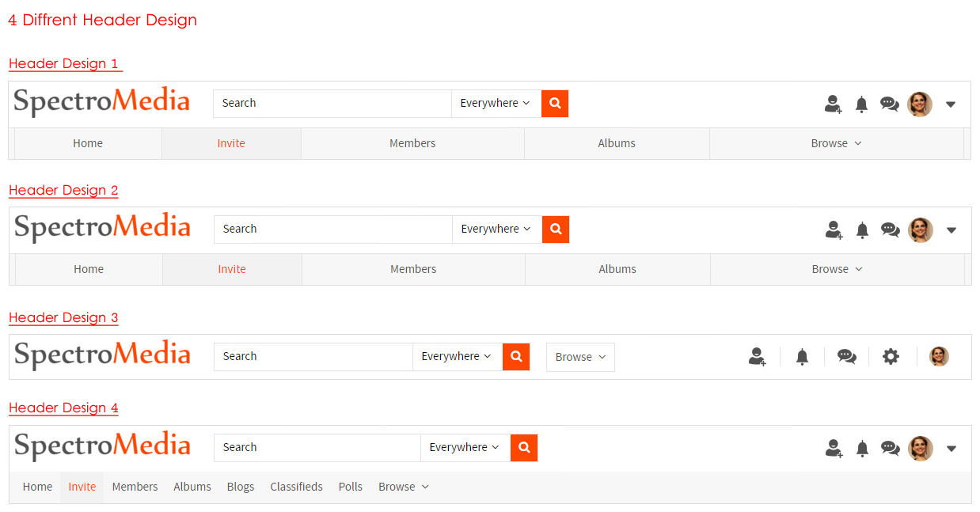Click the settings gear icon in Header Design 3
980x512 pixels.
point(891,357)
